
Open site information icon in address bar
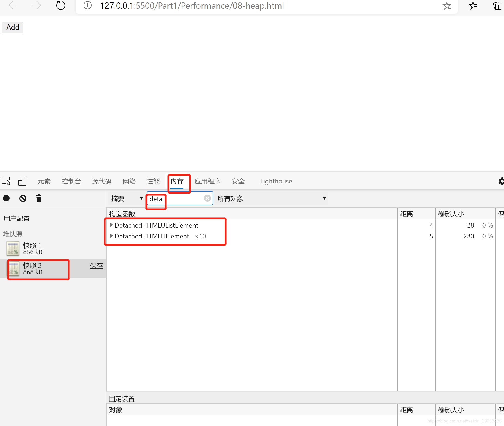click(87, 5)
